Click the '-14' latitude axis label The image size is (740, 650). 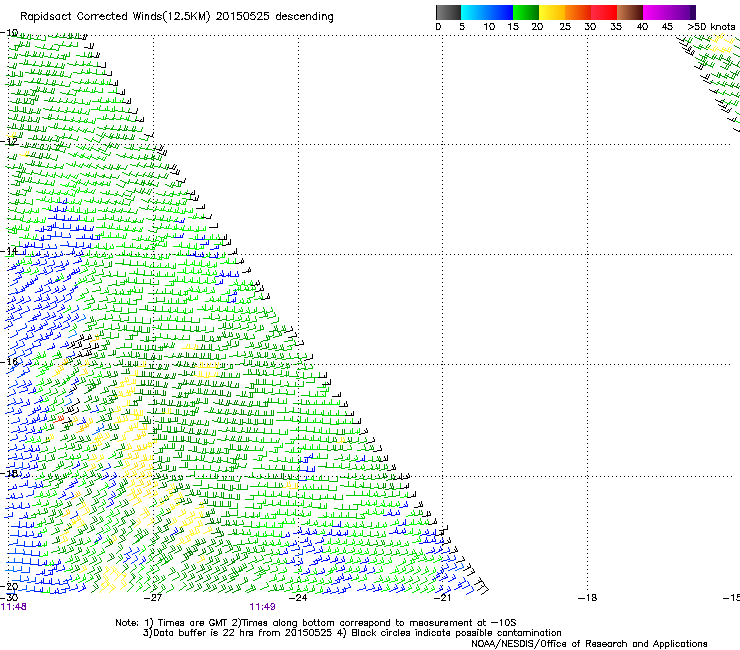tap(9, 251)
